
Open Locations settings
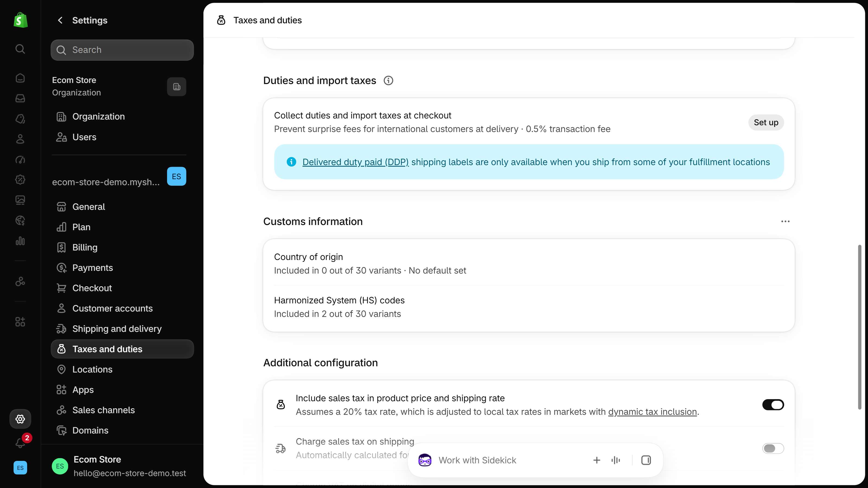(x=122, y=370)
